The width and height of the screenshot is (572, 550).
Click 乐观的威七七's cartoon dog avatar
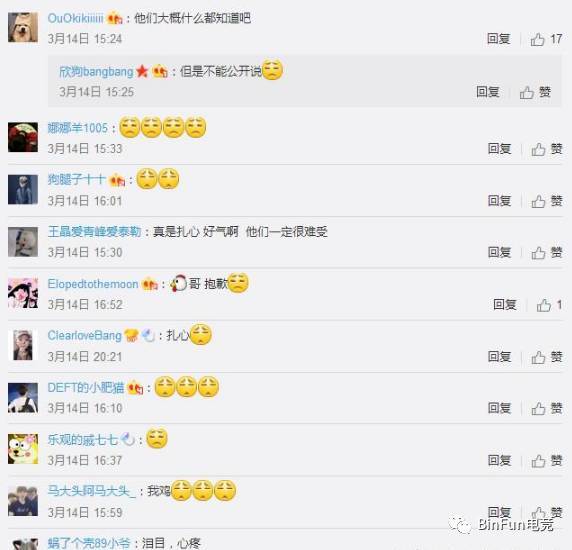tap(23, 449)
